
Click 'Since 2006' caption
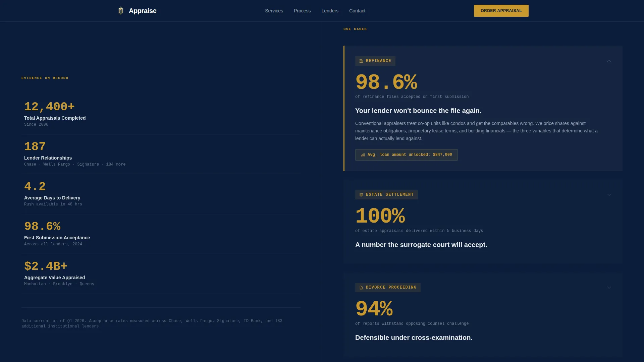click(x=36, y=125)
